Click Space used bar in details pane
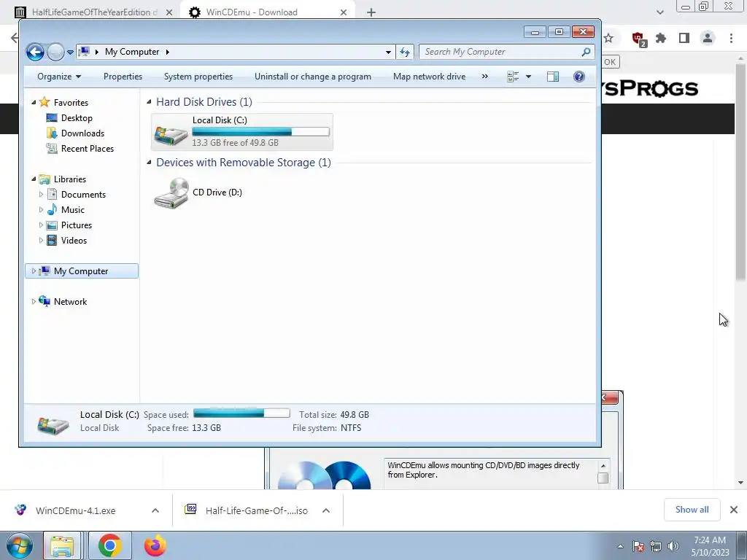Image resolution: width=747 pixels, height=560 pixels. (x=241, y=413)
